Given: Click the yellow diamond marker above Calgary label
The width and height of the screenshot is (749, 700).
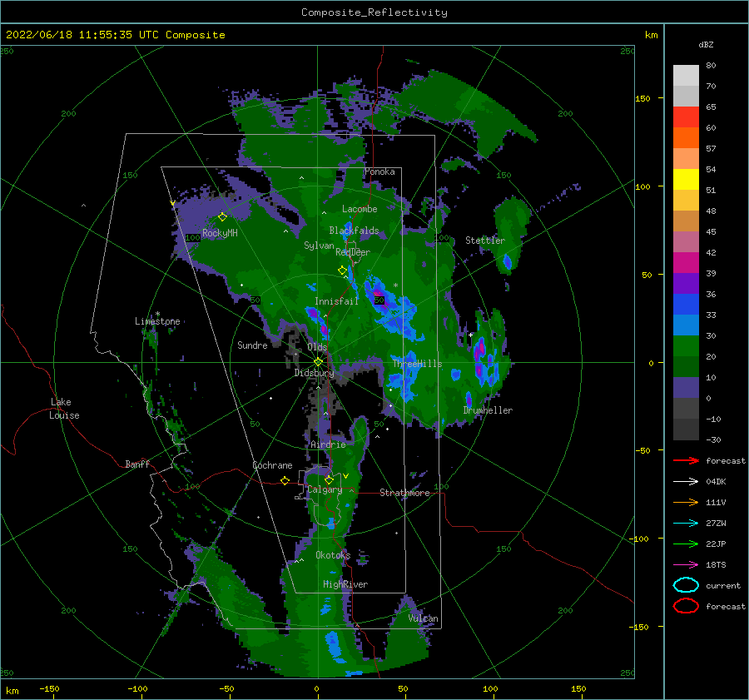Looking at the screenshot, I should [329, 479].
